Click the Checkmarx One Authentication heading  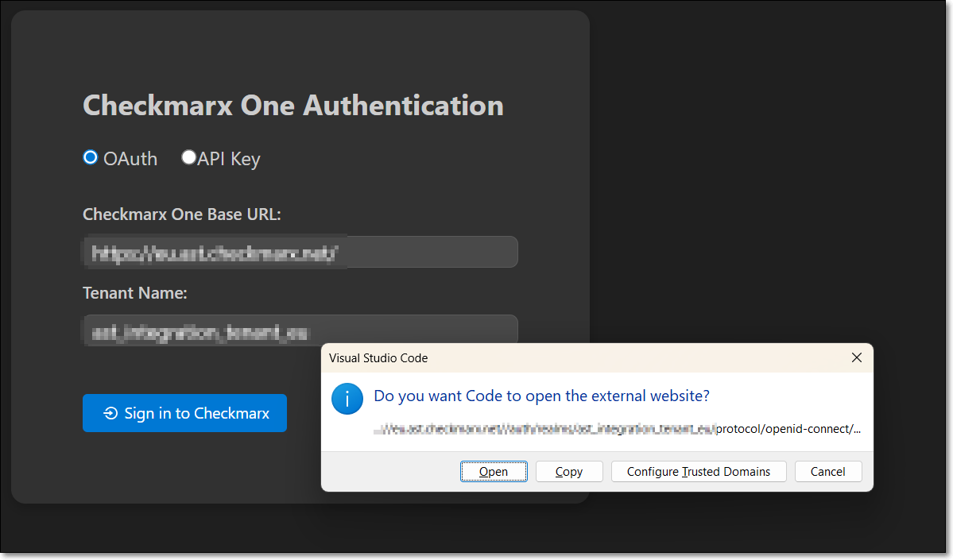pos(292,105)
